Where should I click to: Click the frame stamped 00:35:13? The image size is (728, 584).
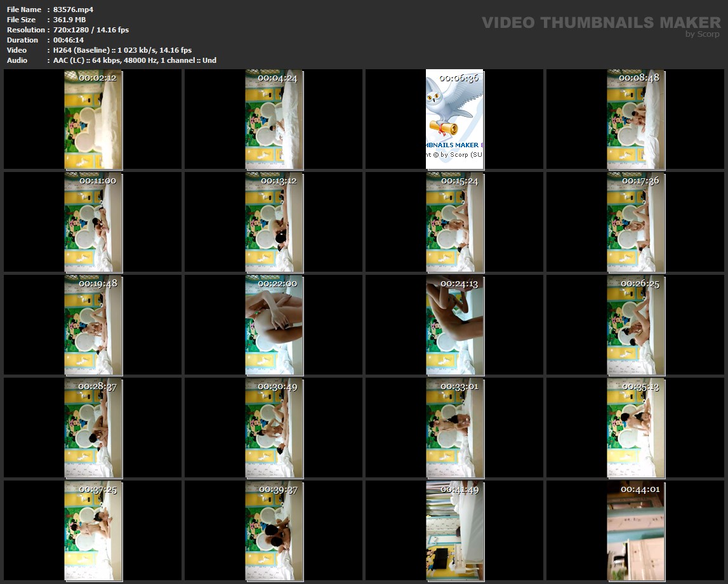[x=635, y=428]
